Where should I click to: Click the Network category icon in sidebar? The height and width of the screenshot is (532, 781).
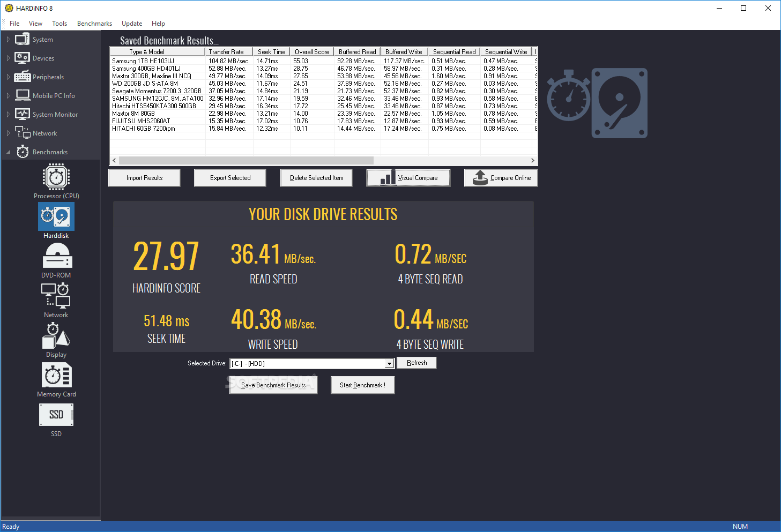tap(23, 132)
